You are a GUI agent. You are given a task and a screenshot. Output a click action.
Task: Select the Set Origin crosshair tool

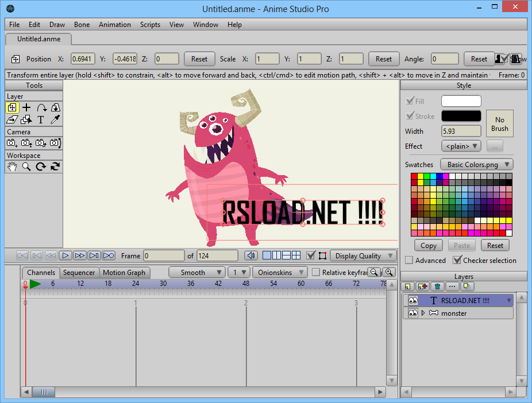pos(26,108)
